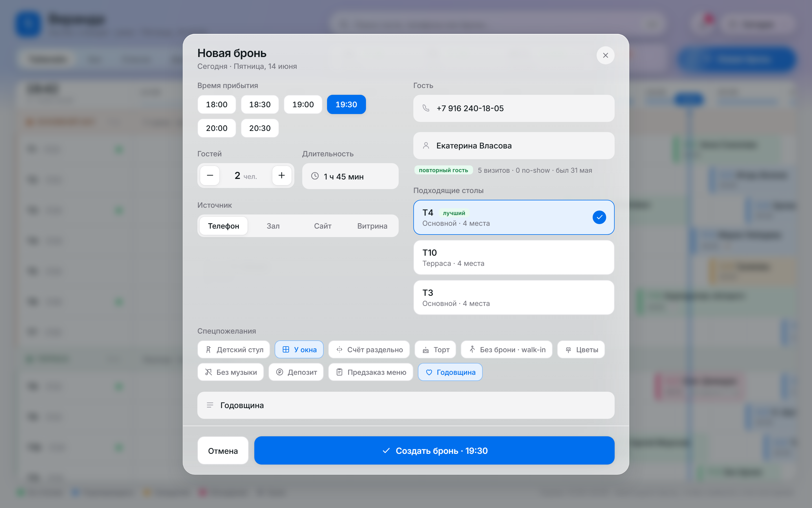Image resolution: width=812 pixels, height=508 pixels.
Task: Toggle Годовщина special request chip
Action: pyautogui.click(x=450, y=372)
